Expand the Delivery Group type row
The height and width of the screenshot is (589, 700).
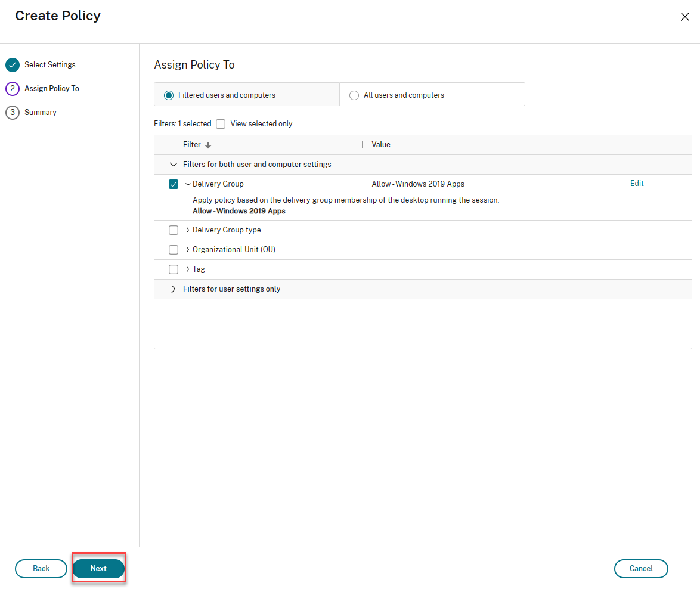pyautogui.click(x=188, y=230)
